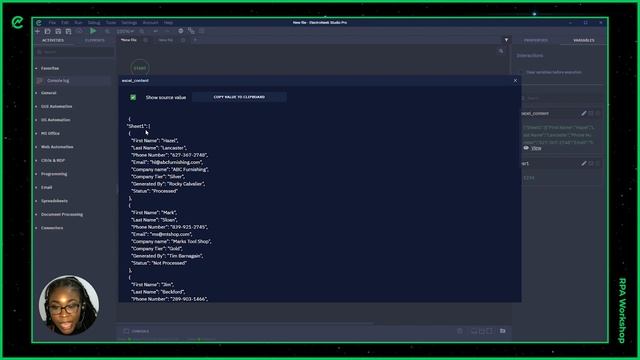Click the activities search field
This screenshot has width=640, height=360.
[75, 52]
